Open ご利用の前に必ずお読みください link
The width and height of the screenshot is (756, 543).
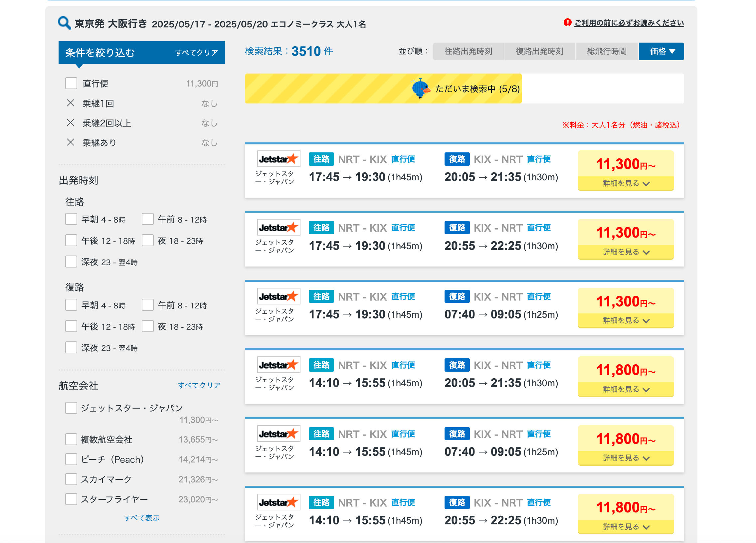pos(629,23)
